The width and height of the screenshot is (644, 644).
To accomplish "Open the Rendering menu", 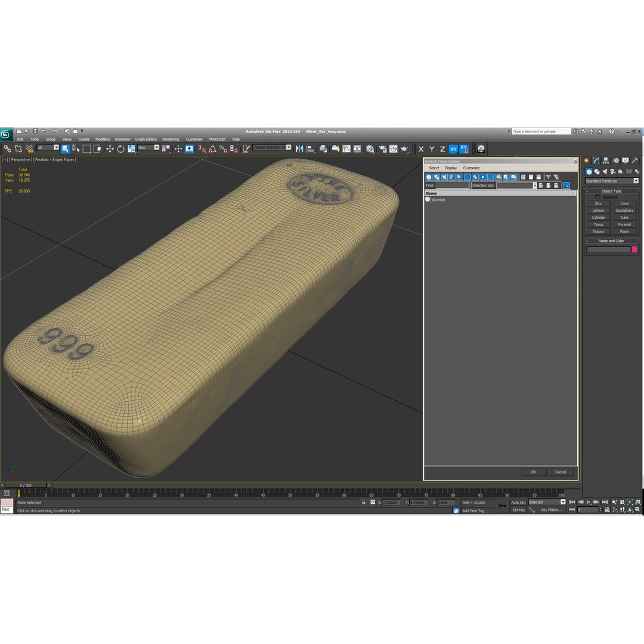I will (171, 139).
